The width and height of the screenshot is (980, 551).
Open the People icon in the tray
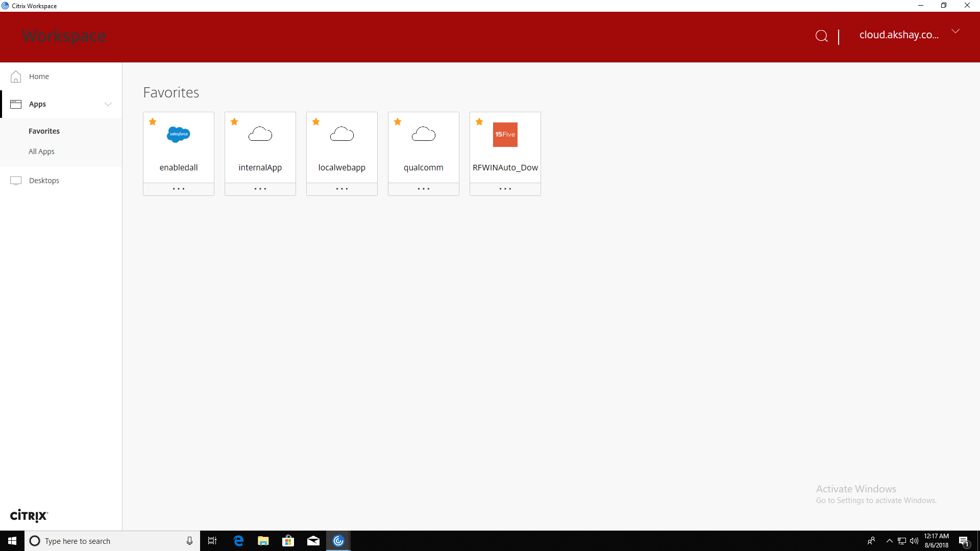[x=871, y=541]
